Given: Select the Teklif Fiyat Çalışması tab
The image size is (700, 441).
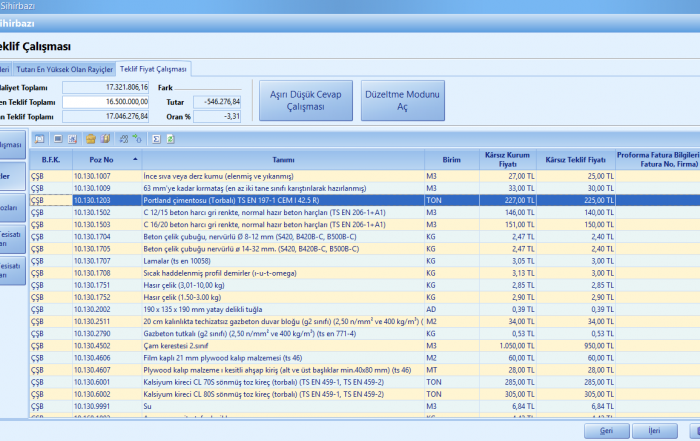Looking at the screenshot, I should coord(153,68).
